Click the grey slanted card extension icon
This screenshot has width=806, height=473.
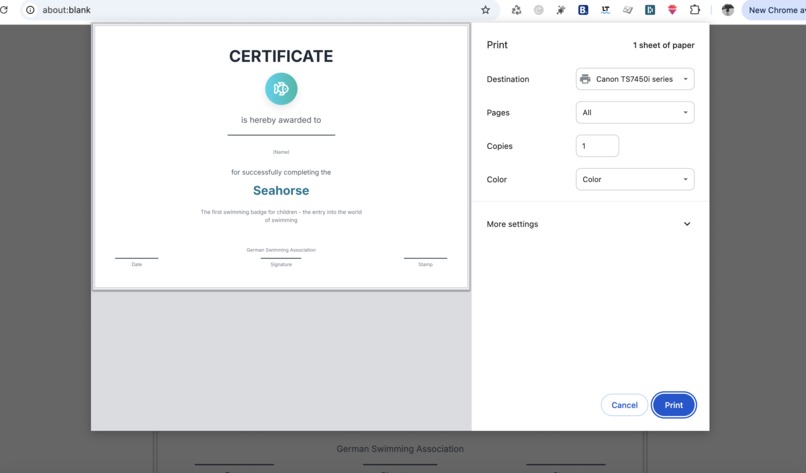628,10
